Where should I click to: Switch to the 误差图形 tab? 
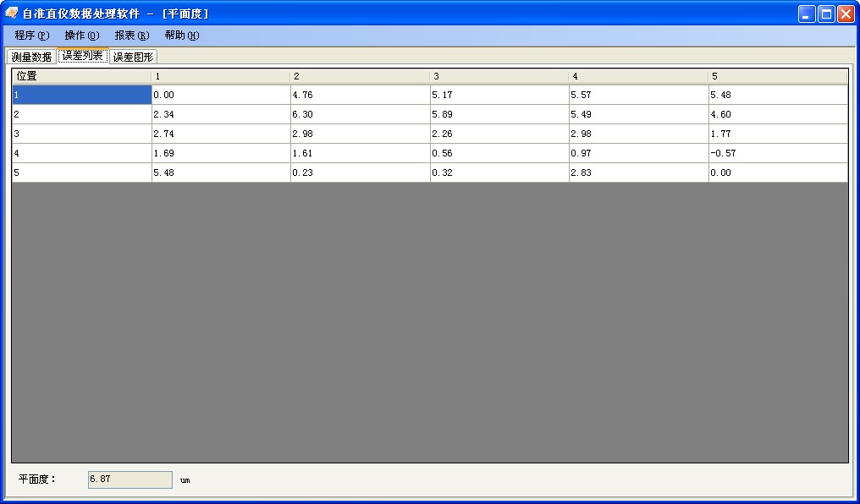(x=134, y=57)
